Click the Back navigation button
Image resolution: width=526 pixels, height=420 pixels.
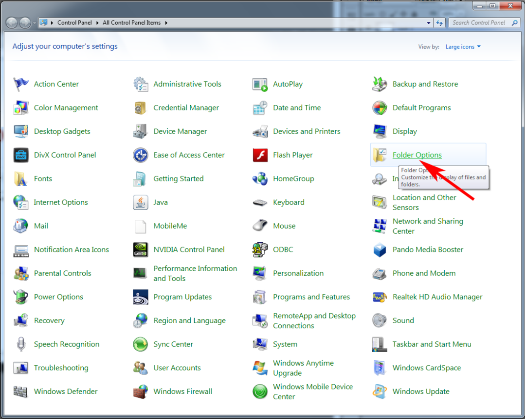tap(12, 23)
